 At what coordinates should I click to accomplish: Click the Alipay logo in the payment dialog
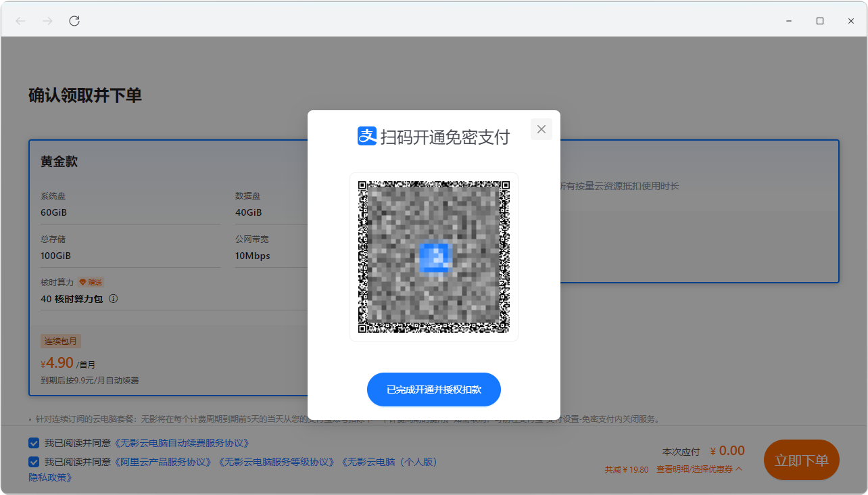point(366,136)
